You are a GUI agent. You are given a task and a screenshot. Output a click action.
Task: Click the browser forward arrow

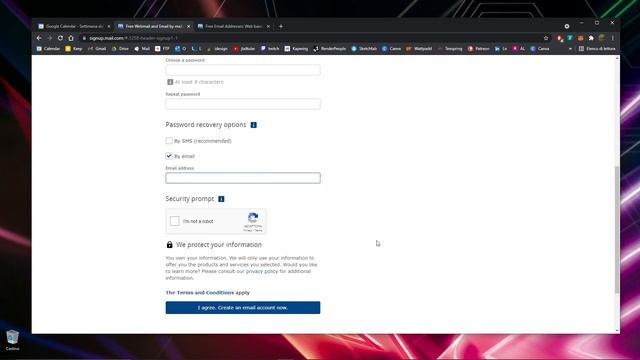[x=50, y=38]
